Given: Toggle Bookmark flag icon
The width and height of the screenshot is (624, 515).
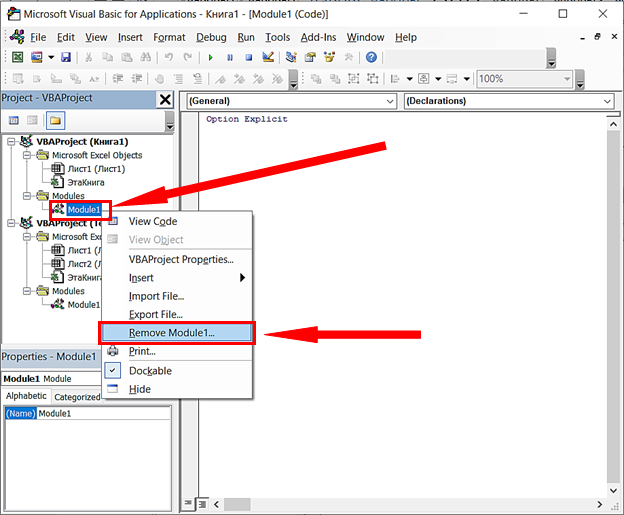Looking at the screenshot, I should 220,79.
